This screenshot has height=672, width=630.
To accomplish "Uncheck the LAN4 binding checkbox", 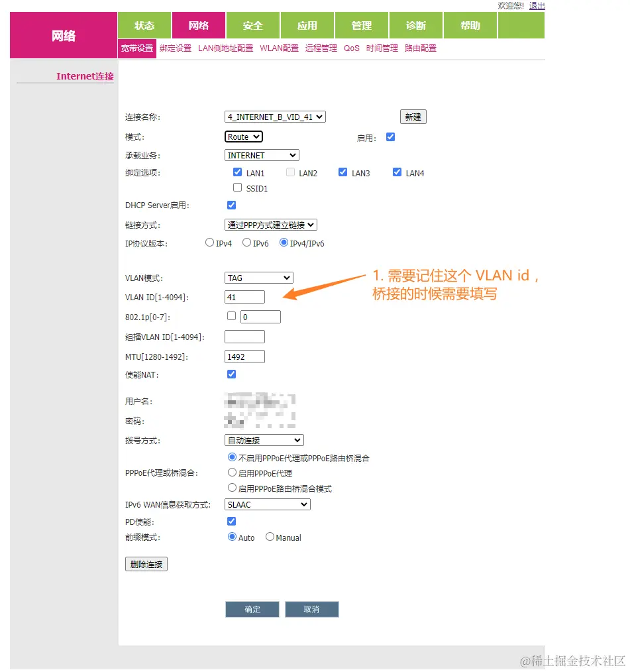I will [397, 172].
